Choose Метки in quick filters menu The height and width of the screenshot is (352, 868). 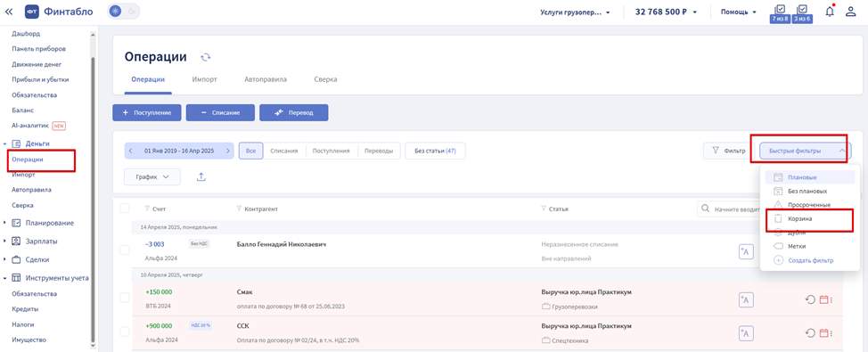(x=810, y=246)
